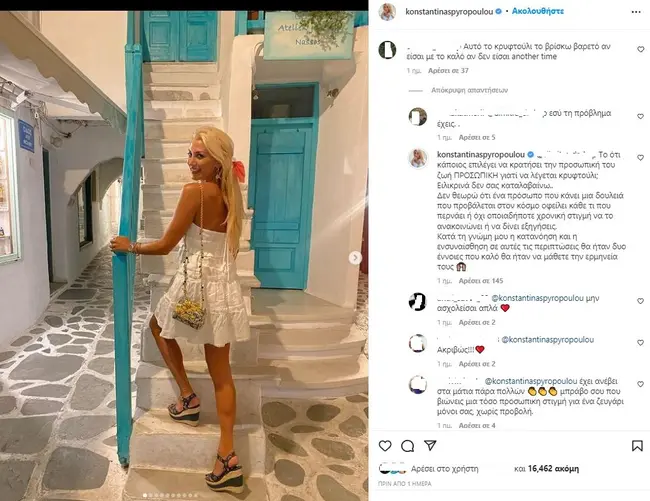Go to next photo with carousel arrow
The image size is (650, 501).
click(355, 258)
